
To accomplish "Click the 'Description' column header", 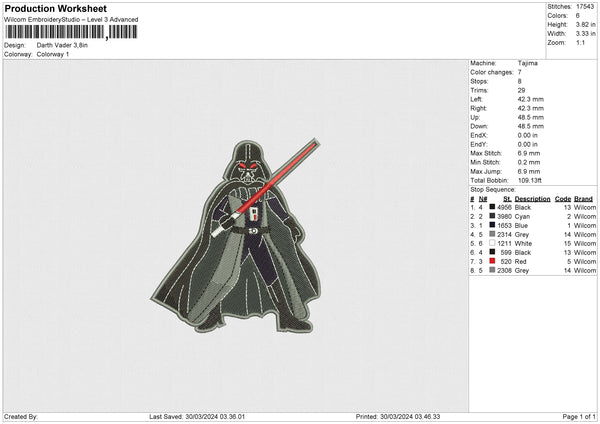I will 532,199.
